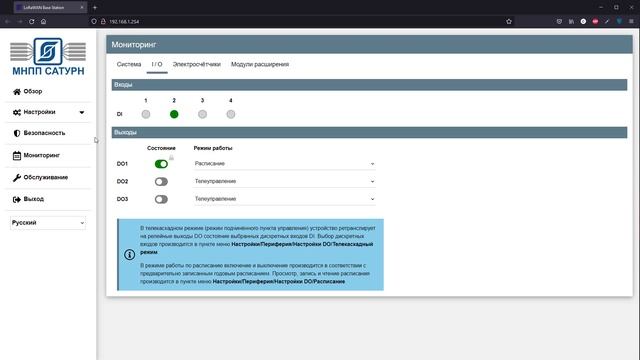Viewport: 640px width, 360px height.
Task: Switch to the Система tab
Action: 129,64
